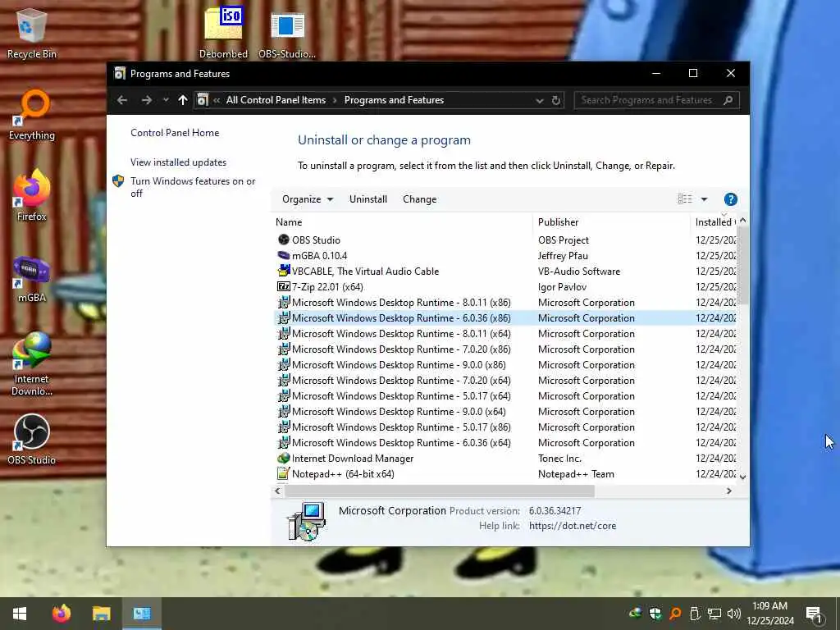
Task: Select Desktop Runtime - 7.0.20 (x64) row
Action: point(505,381)
